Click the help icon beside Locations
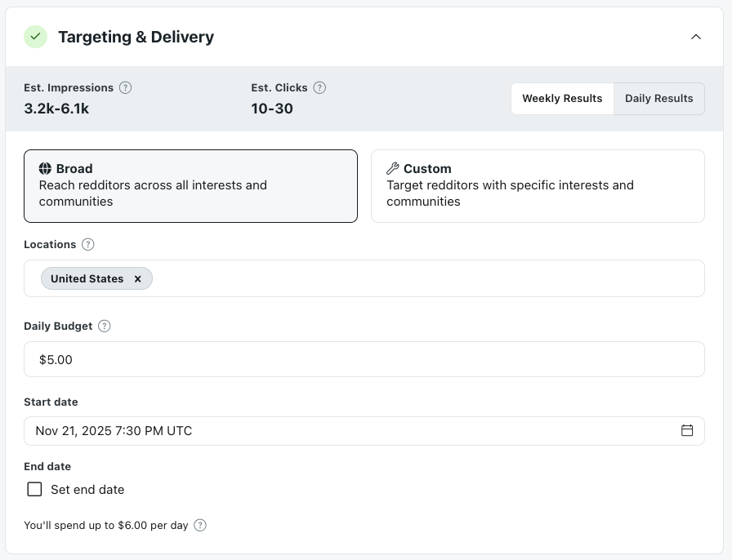Image resolution: width=732 pixels, height=560 pixels. point(87,244)
